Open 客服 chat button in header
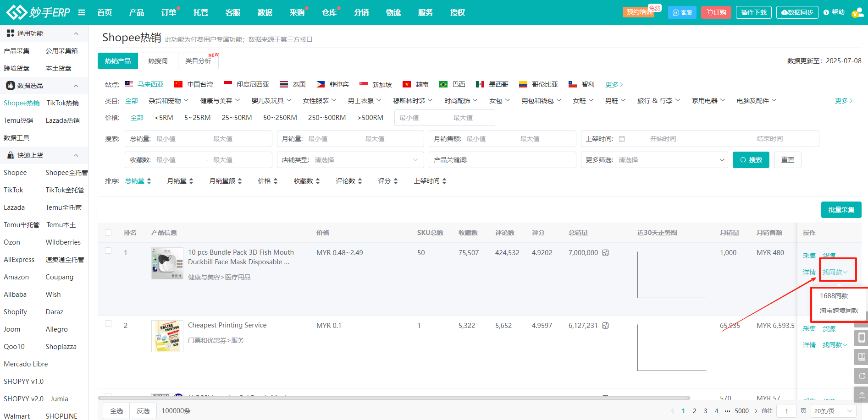This screenshot has width=868, height=420. tap(682, 12)
